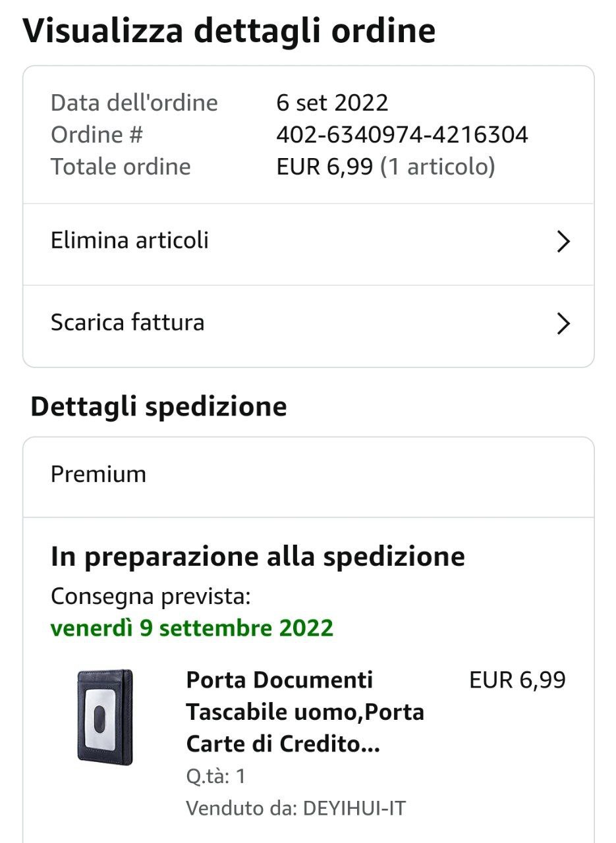Screen dimensions: 616x843
Task: Tap the item price EUR 6,99
Action: tap(517, 680)
